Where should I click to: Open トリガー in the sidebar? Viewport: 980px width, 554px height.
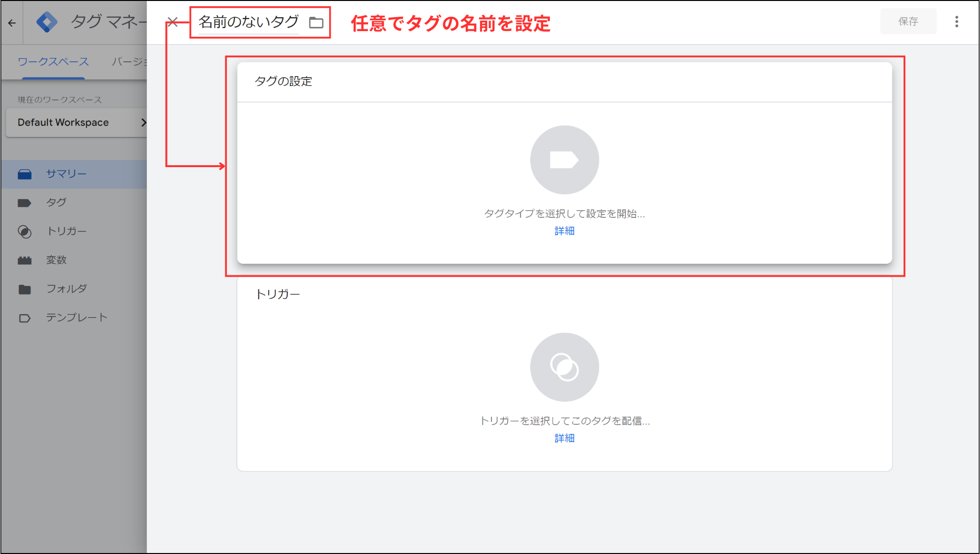[x=74, y=231]
